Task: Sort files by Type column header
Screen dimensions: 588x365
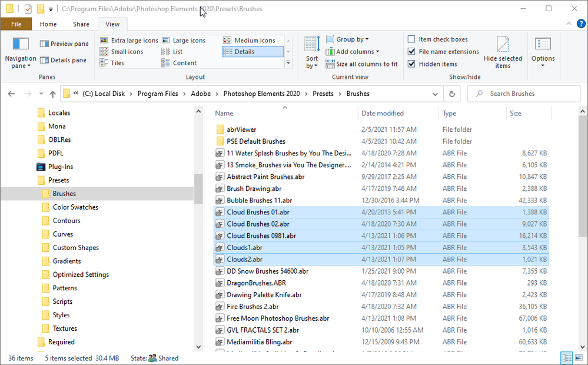Action: click(x=473, y=113)
